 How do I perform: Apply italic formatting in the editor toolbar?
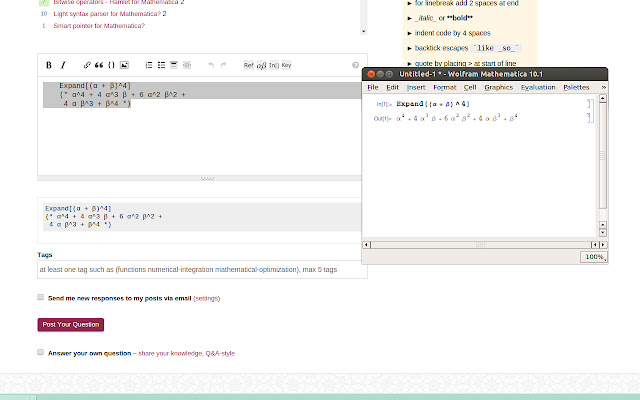coord(63,65)
